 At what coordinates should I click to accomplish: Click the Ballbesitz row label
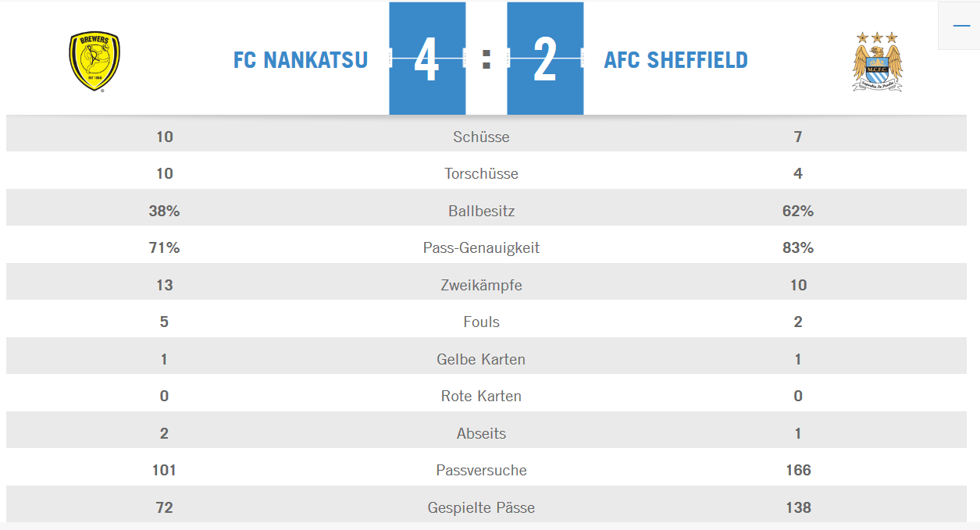481,211
